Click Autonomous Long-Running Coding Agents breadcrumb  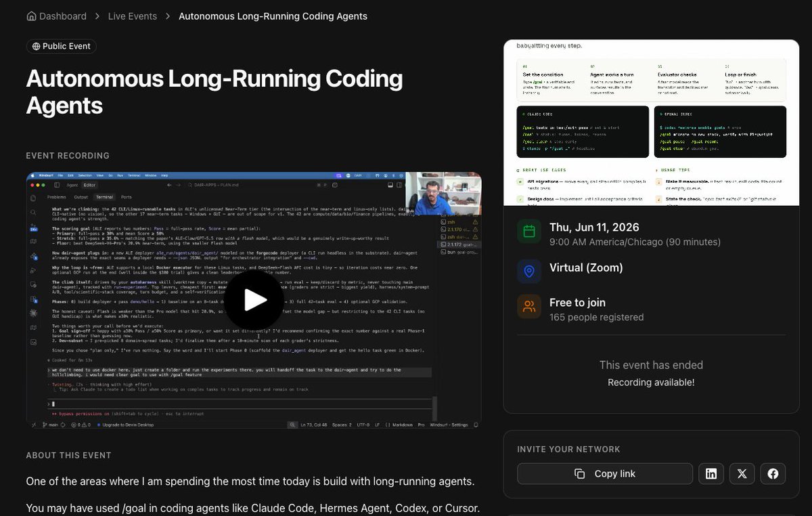pos(273,16)
